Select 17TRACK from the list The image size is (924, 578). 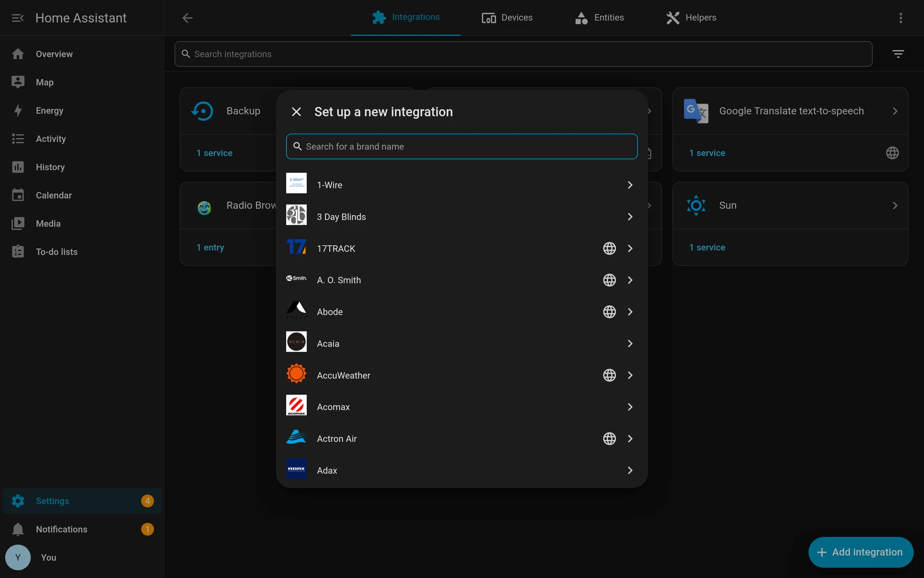click(x=462, y=248)
